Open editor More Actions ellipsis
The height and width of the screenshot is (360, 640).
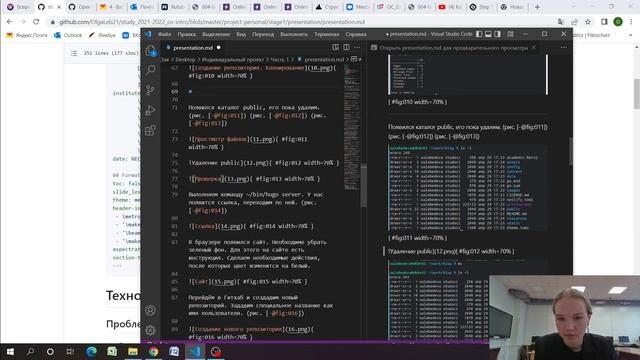pyautogui.click(x=357, y=47)
